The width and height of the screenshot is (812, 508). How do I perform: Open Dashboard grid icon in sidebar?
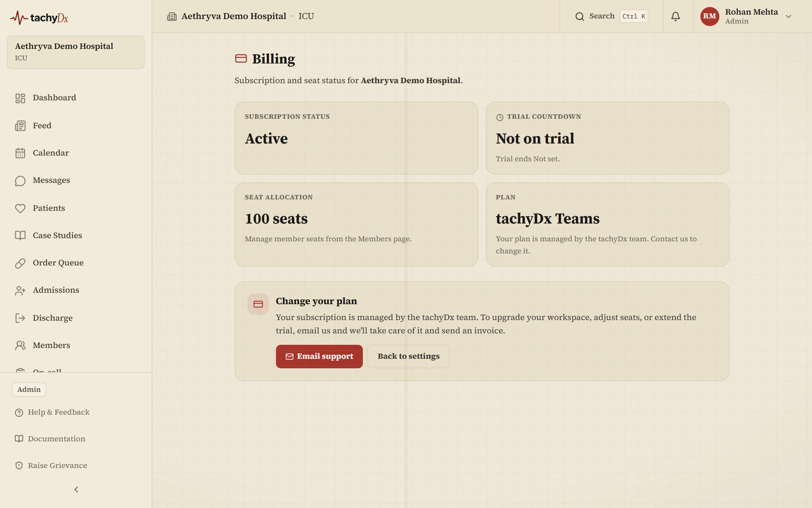point(20,98)
